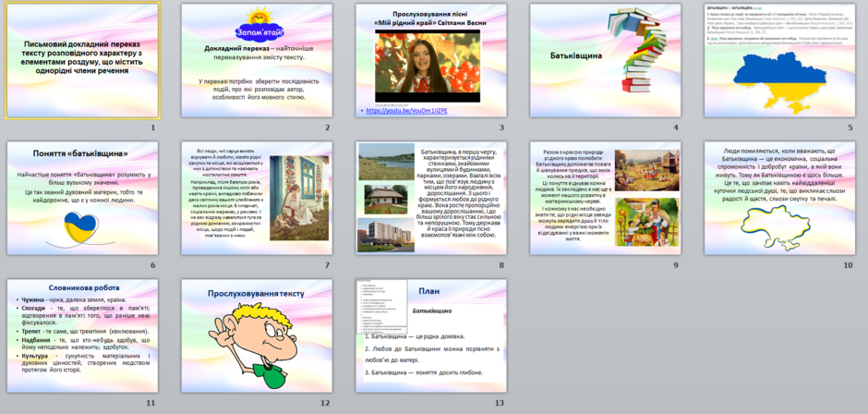Click slide number 9 label
This screenshot has height=414, width=868.
point(676,265)
